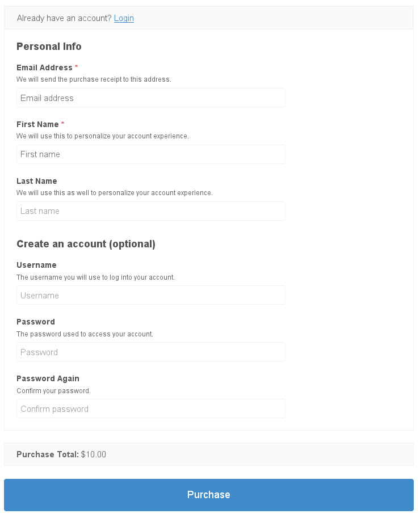Click into the First name text box
Screen dimensions: 420x518
[150, 154]
